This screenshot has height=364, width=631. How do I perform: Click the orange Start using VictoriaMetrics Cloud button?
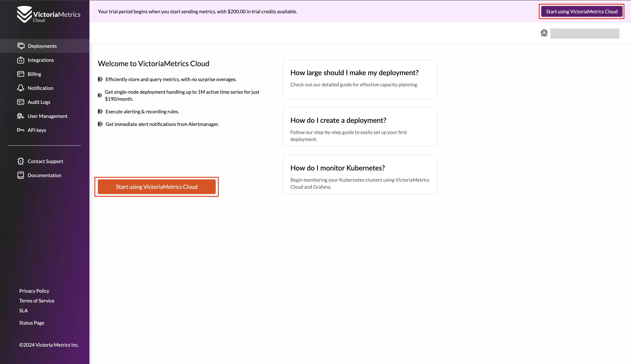[x=157, y=187]
